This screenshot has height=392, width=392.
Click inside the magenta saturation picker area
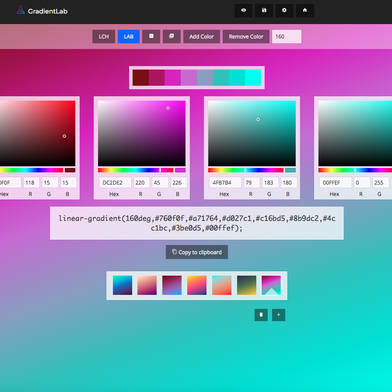coord(142,133)
